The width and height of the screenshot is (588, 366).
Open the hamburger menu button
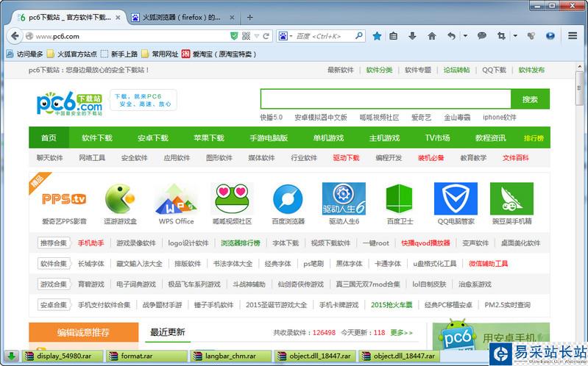[x=573, y=35]
